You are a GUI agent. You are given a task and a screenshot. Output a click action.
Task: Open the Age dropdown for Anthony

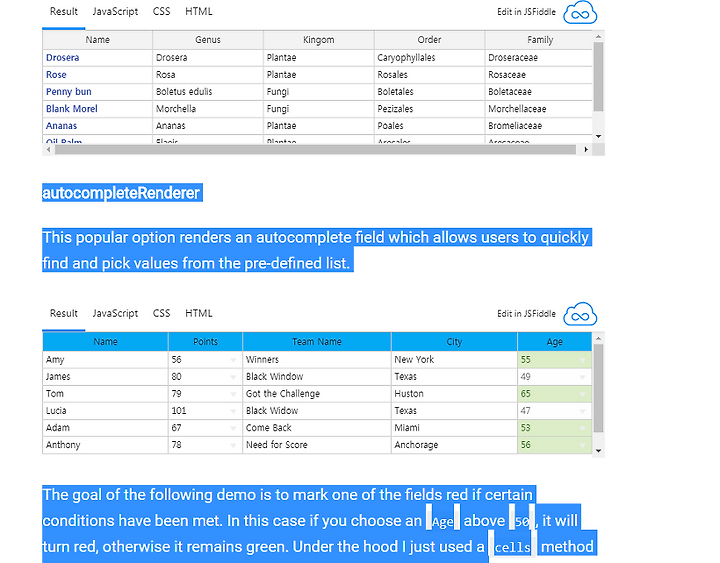click(583, 445)
